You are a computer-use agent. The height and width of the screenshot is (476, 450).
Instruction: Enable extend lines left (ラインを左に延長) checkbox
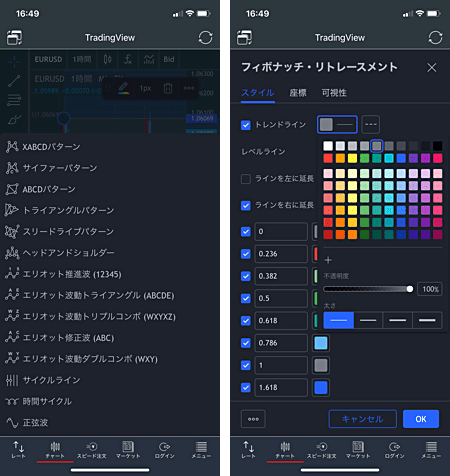(246, 179)
